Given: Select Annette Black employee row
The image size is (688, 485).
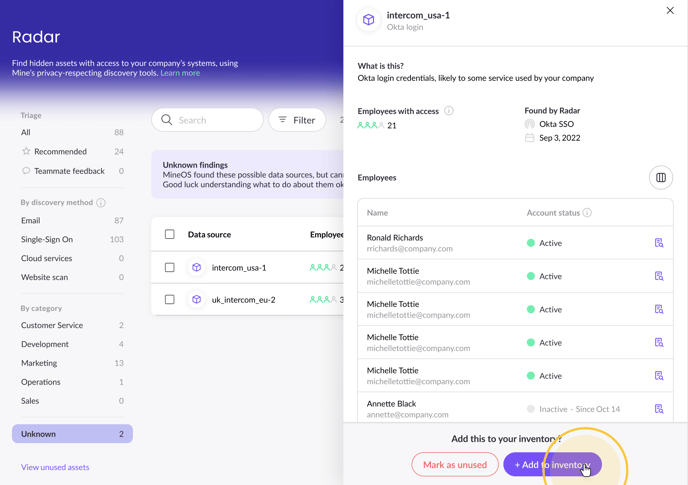Looking at the screenshot, I should tap(515, 408).
